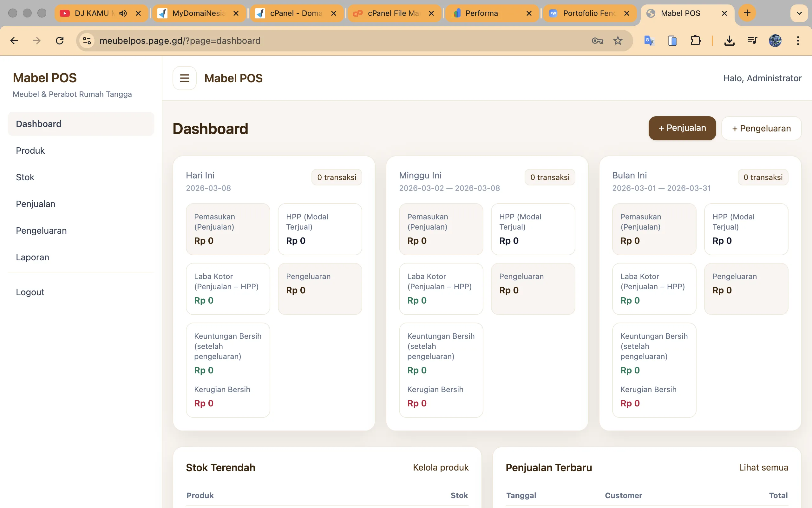The height and width of the screenshot is (508, 812).
Task: Open the Downloads arrow icon
Action: click(729, 41)
